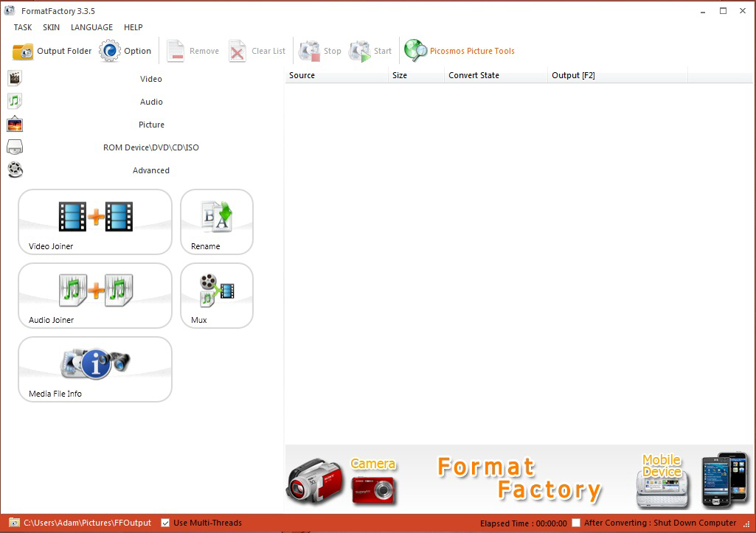This screenshot has width=756, height=533.
Task: Open the Option settings gear
Action: click(x=125, y=51)
